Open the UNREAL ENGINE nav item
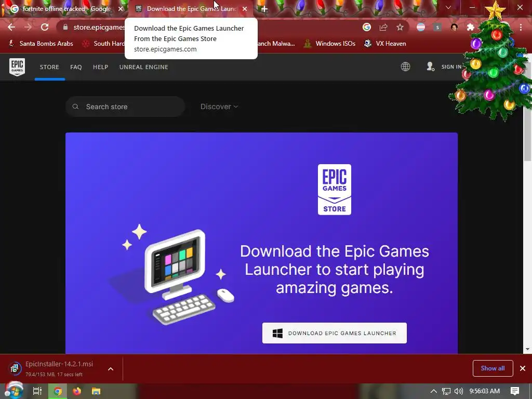Image resolution: width=532 pixels, height=399 pixels. [x=144, y=67]
